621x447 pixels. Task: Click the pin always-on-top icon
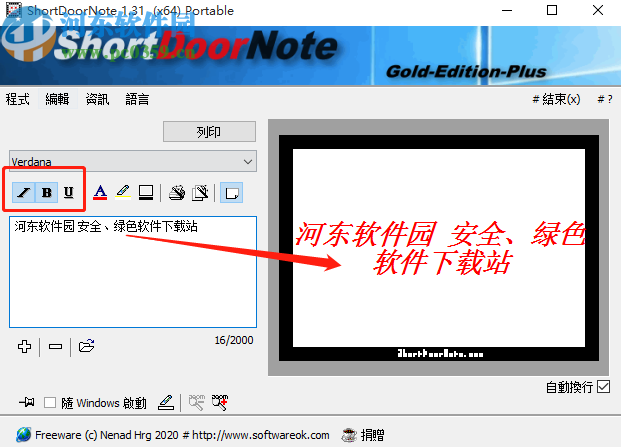(x=27, y=402)
